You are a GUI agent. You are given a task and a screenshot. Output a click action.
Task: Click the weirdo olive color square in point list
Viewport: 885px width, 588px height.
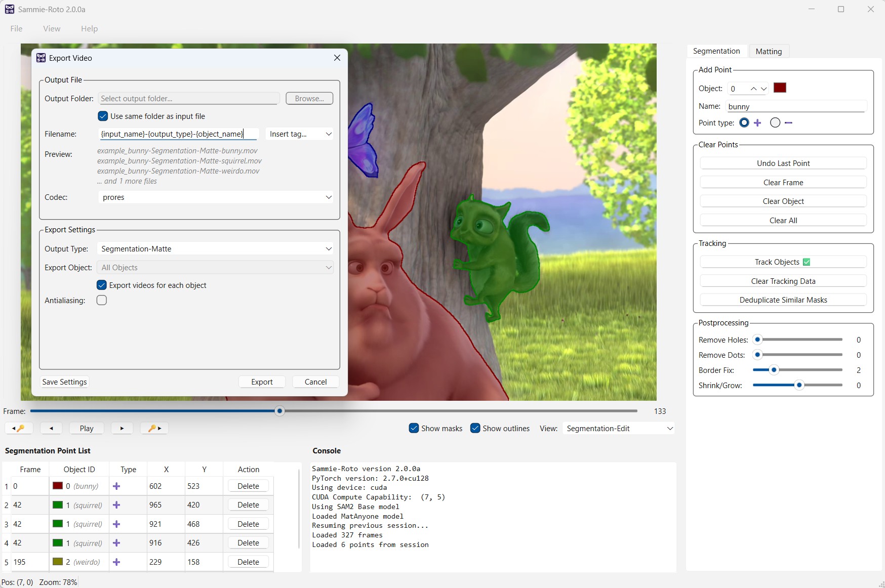(x=58, y=562)
